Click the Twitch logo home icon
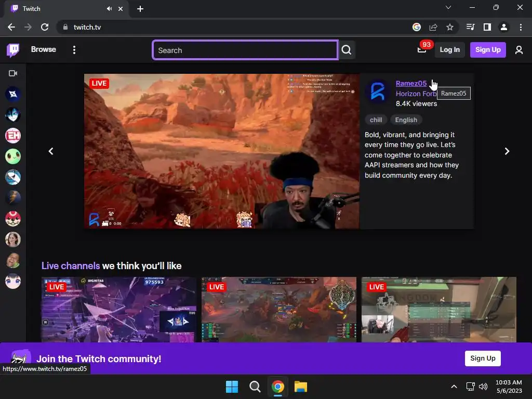 (x=13, y=50)
